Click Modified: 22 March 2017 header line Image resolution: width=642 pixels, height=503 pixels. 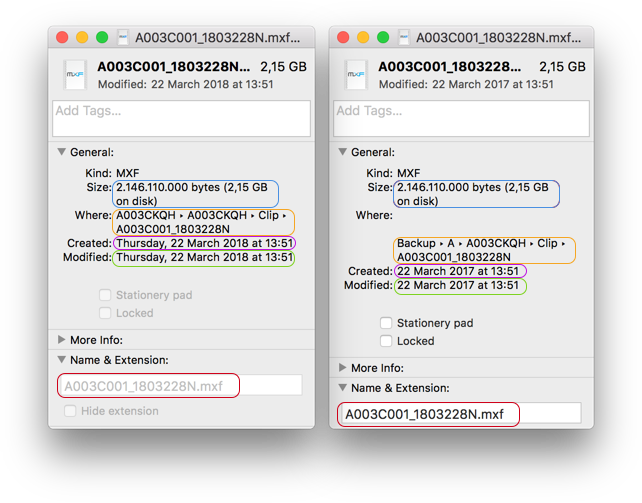(466, 84)
